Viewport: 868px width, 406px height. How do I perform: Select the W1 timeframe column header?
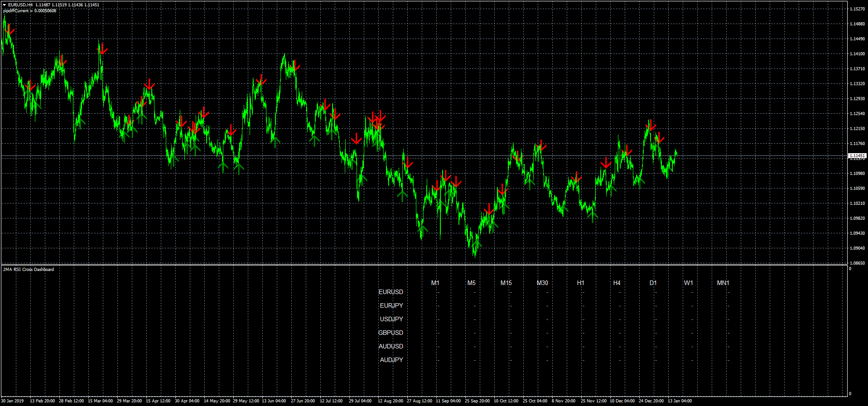689,283
